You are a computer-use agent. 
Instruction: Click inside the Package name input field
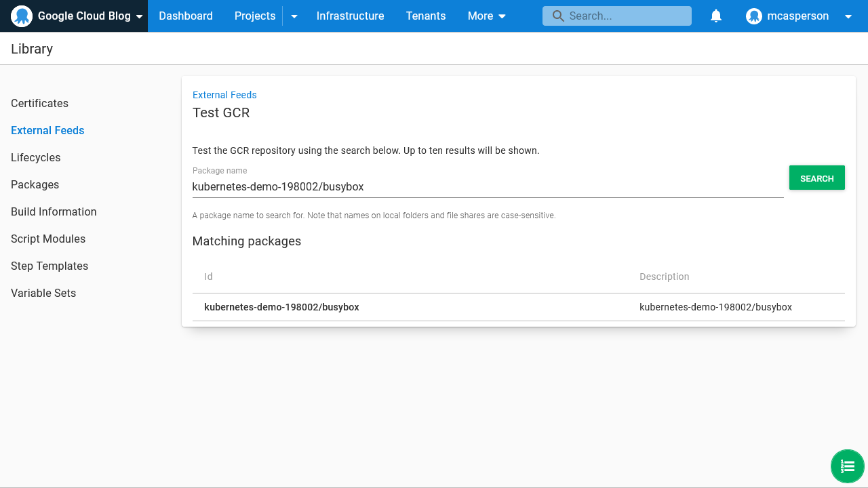475,186
